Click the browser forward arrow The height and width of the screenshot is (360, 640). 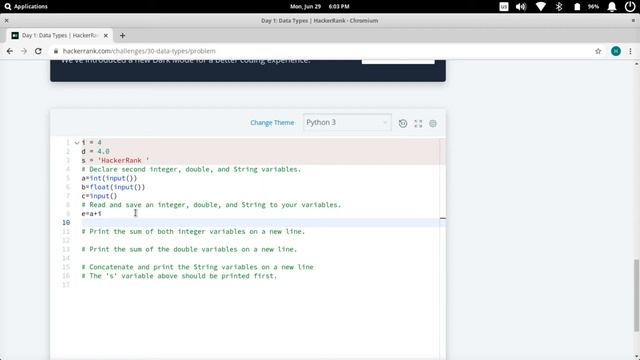point(24,51)
